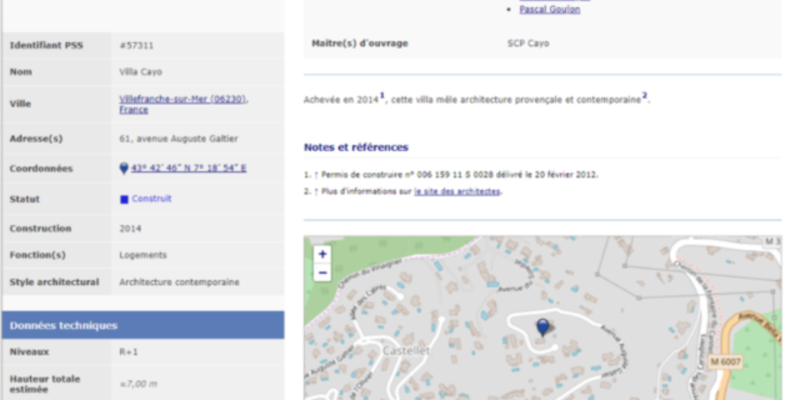
Task: Click the Construit status link
Action: [152, 199]
